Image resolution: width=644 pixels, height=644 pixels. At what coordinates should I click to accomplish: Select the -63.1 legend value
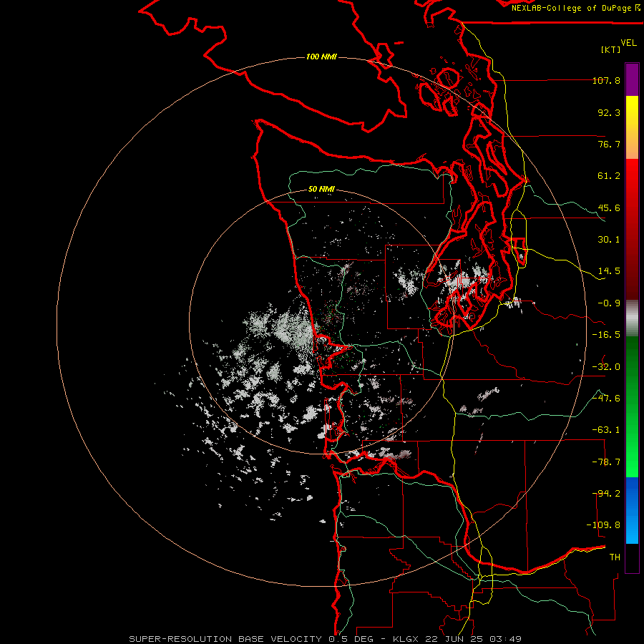point(606,430)
